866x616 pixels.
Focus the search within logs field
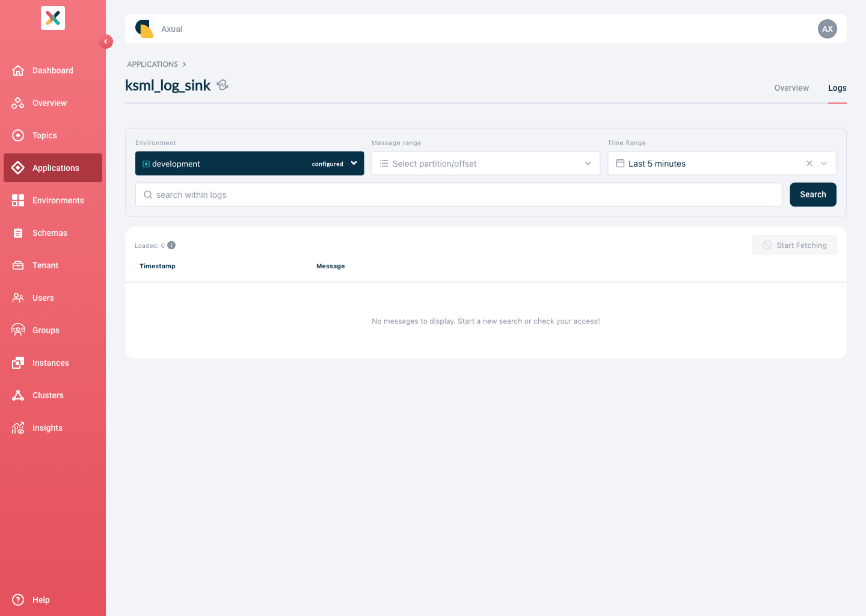coord(459,195)
